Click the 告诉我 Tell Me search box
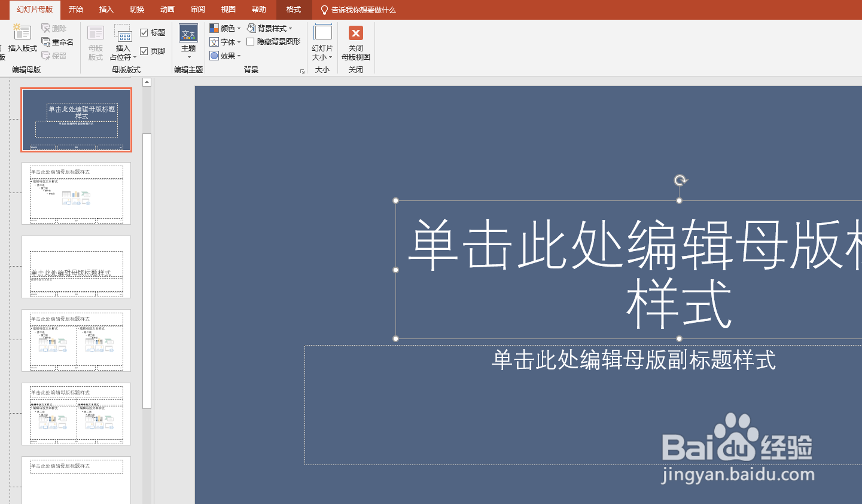The height and width of the screenshot is (504, 862). tap(359, 10)
